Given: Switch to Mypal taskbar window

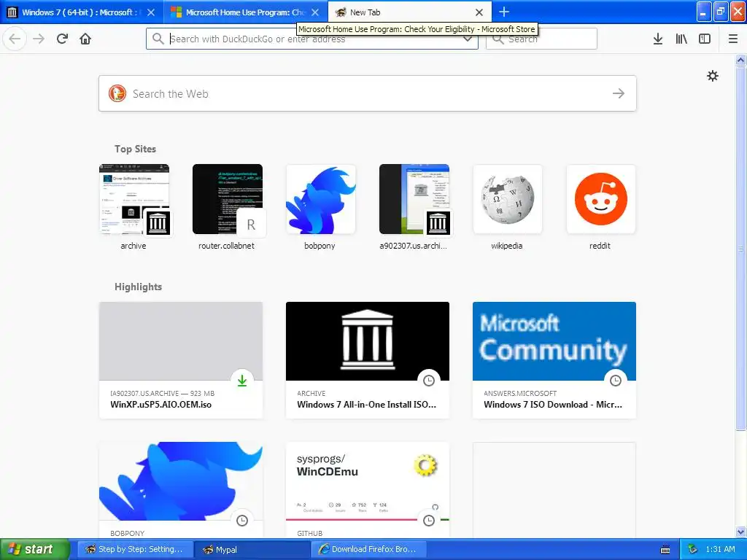Looking at the screenshot, I should tap(252, 549).
